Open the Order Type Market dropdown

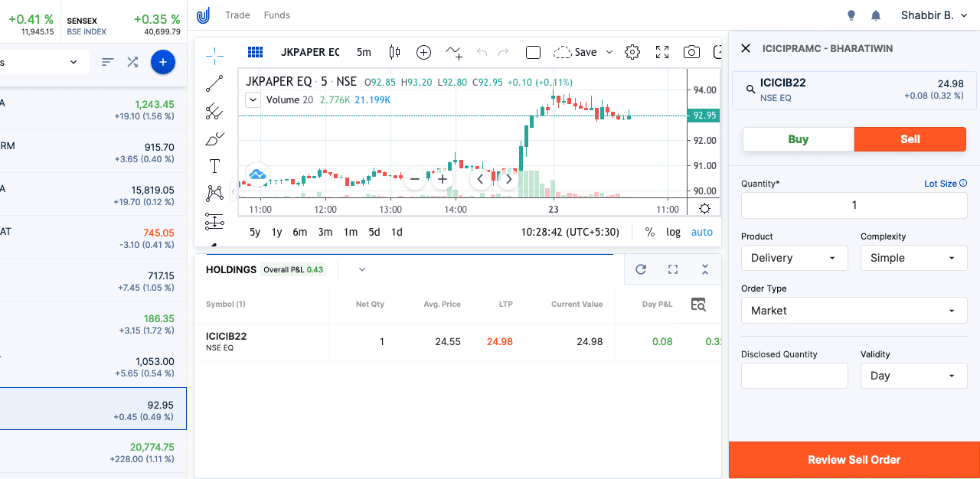[x=854, y=311]
